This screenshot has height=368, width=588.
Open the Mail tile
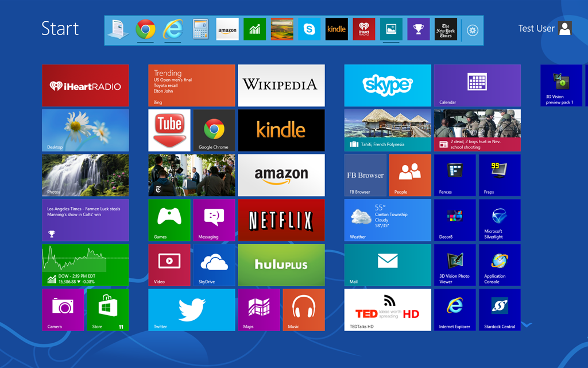pyautogui.click(x=388, y=265)
